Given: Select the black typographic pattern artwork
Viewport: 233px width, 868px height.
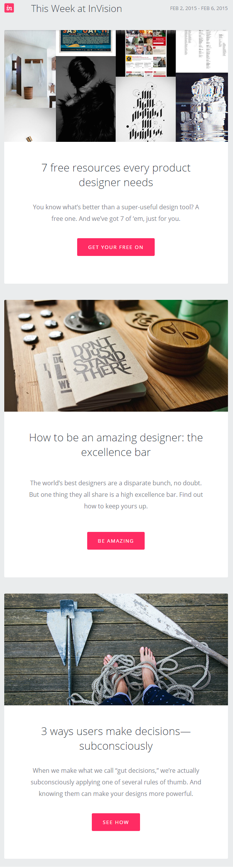Looking at the screenshot, I should pos(146,110).
